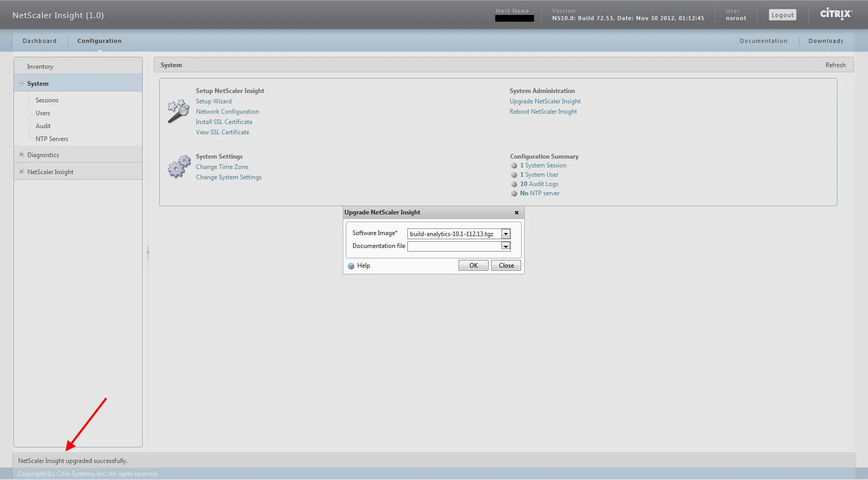868x480 pixels.
Task: Collapse the System tree node
Action: [21, 83]
